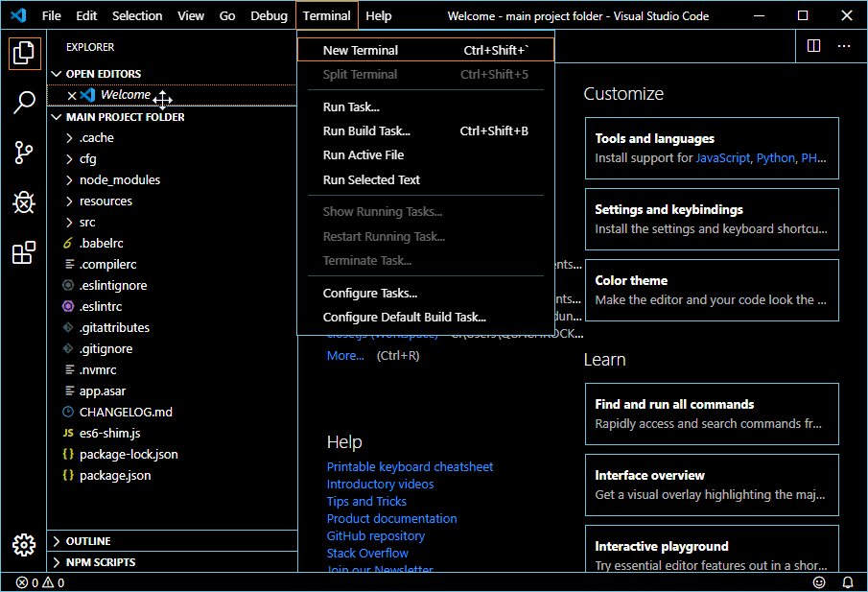Select Run Build Task... menu entry

426,131
